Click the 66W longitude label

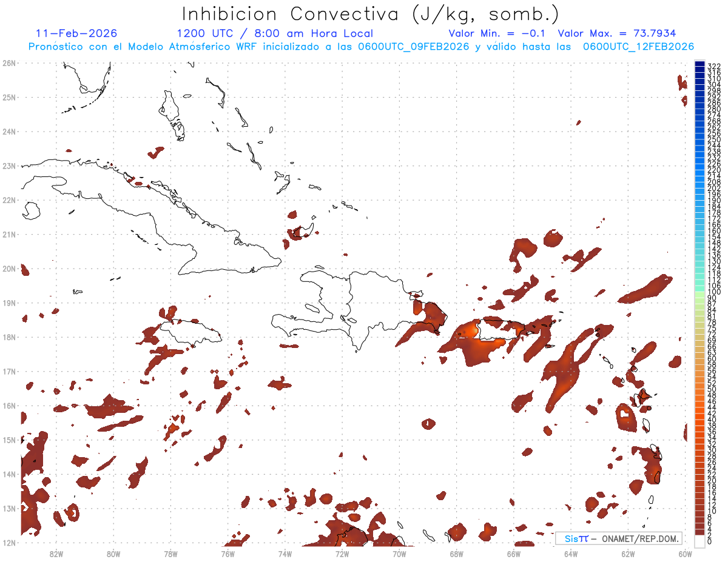[x=514, y=554]
